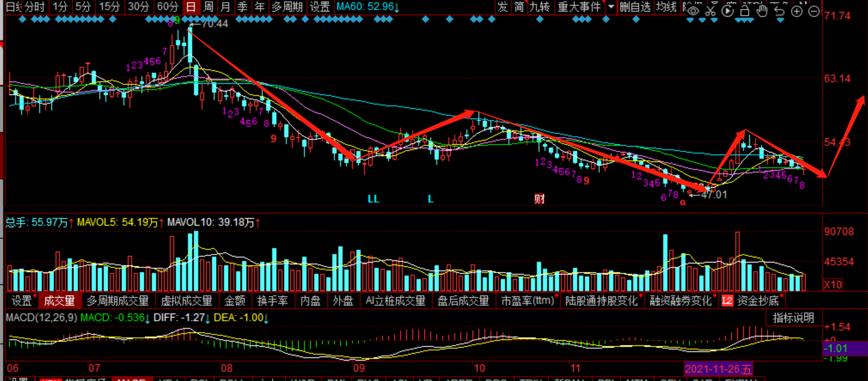The image size is (868, 381).
Task: Expand the dropdown arrow next to 重大事件
Action: tap(611, 7)
